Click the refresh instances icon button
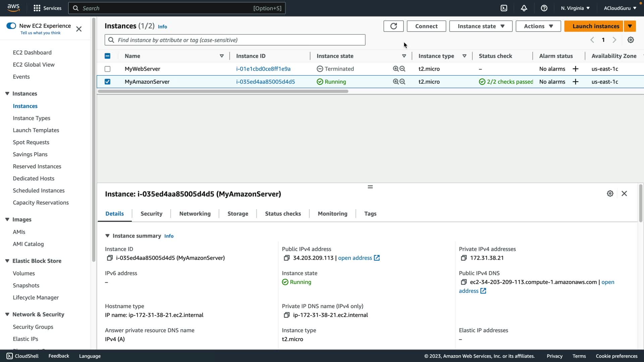This screenshot has width=644, height=362. (393, 26)
